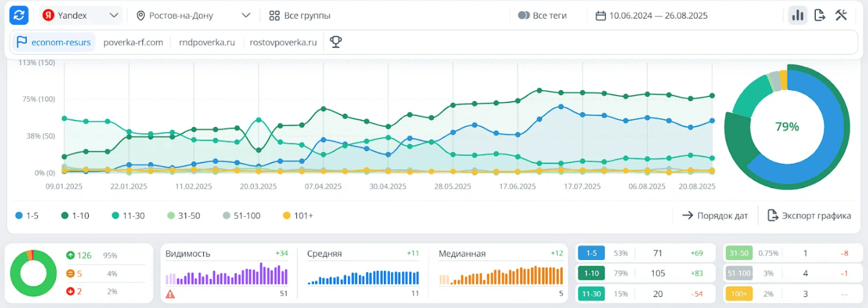Open the Yandex search engine dropdown
This screenshot has height=308, width=868.
(x=81, y=15)
